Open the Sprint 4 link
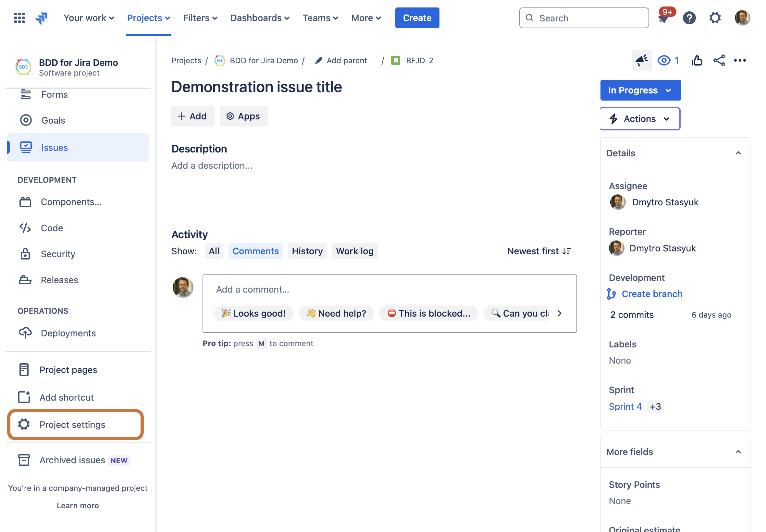 (625, 406)
